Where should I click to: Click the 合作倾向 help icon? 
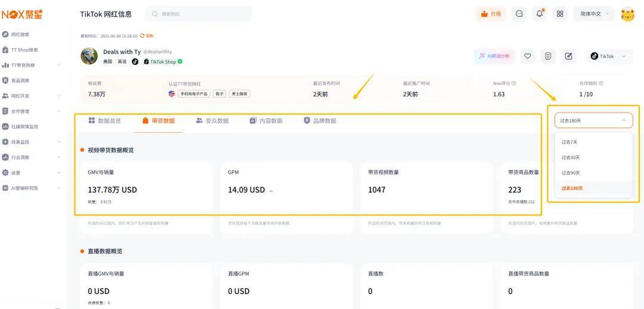(x=601, y=83)
